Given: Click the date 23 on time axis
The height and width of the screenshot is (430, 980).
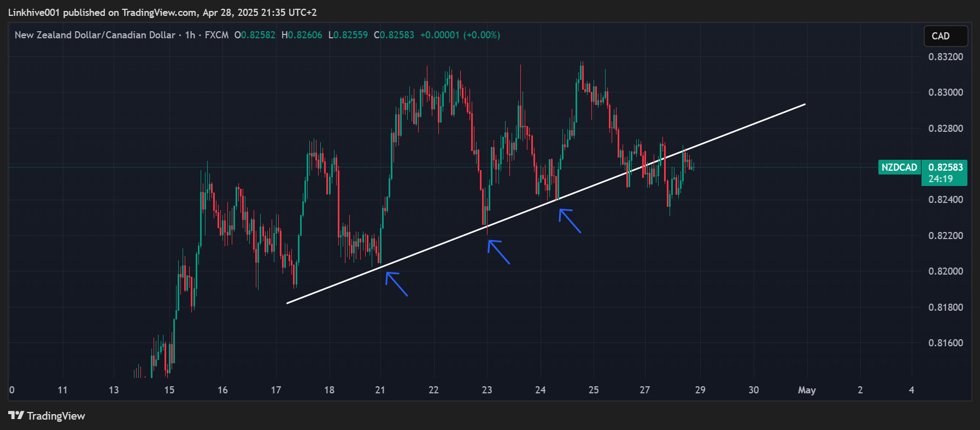Looking at the screenshot, I should click(x=487, y=390).
